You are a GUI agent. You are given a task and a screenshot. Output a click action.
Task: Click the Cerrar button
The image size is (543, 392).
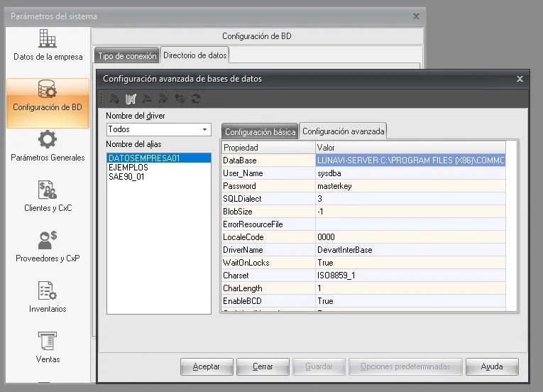(263, 366)
